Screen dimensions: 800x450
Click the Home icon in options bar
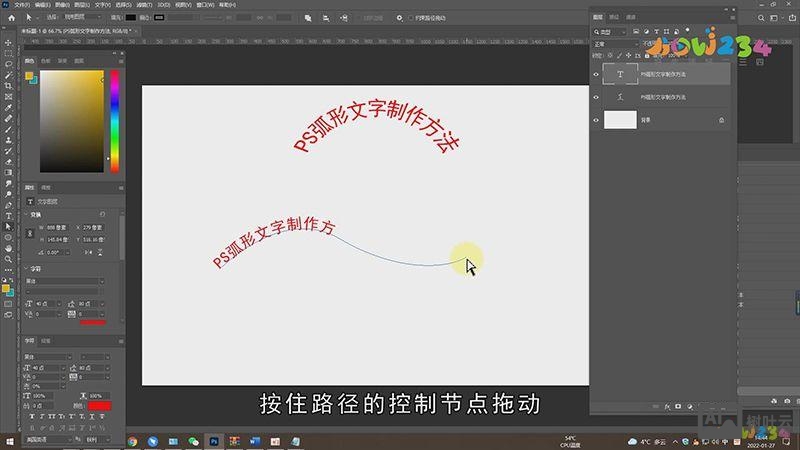11,18
